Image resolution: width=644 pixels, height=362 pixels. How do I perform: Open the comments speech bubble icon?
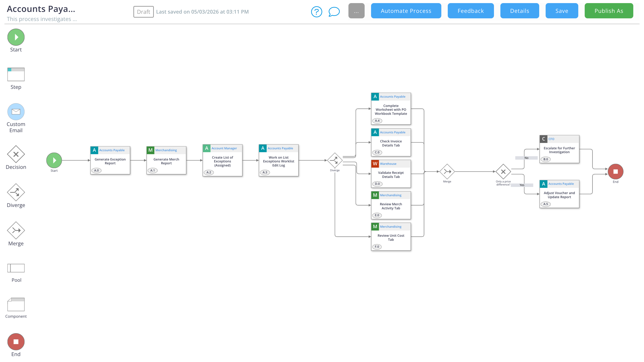point(334,11)
